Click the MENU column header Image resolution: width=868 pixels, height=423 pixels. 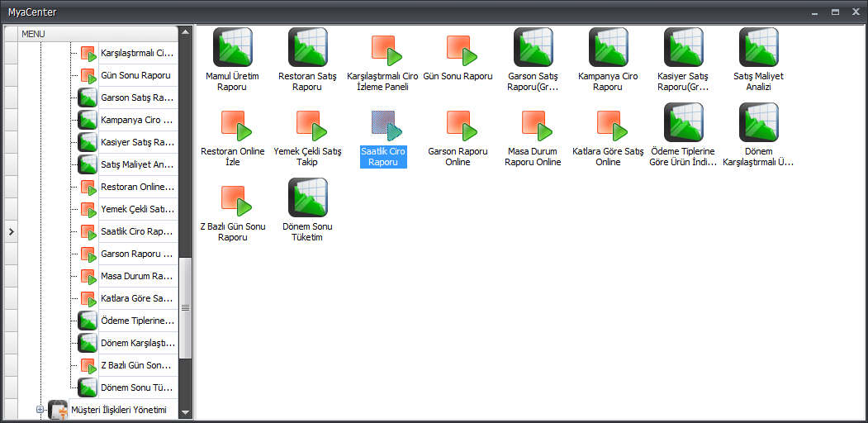[x=98, y=34]
